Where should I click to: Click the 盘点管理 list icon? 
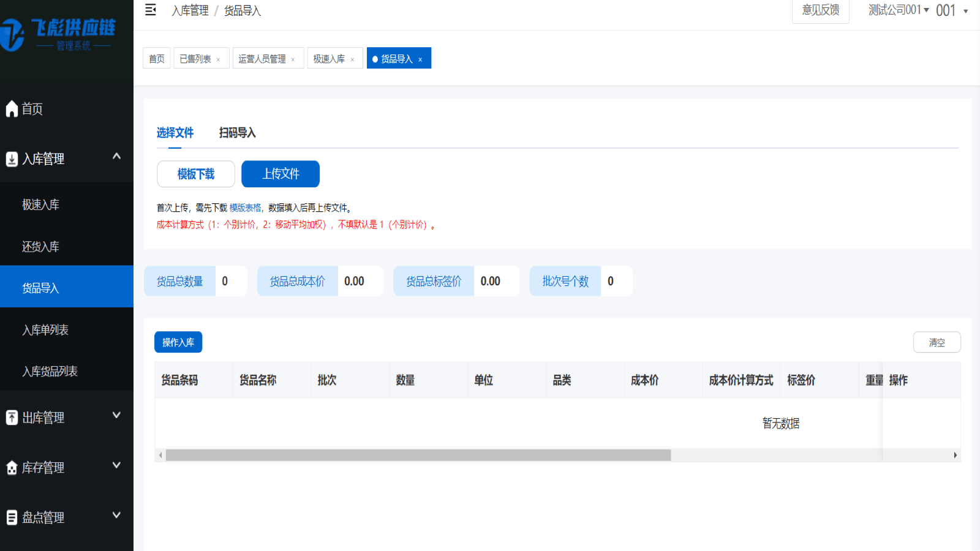[x=11, y=517]
